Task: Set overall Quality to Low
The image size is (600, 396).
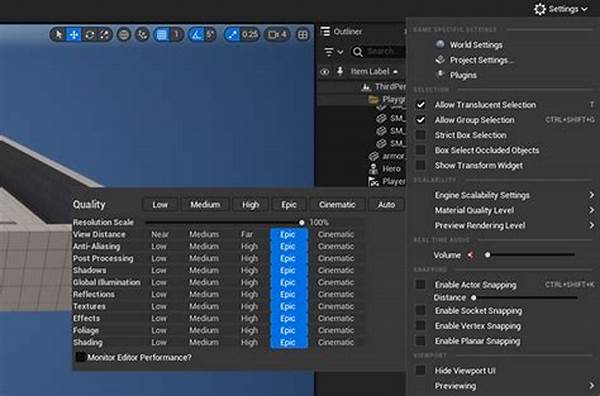Action: click(160, 205)
